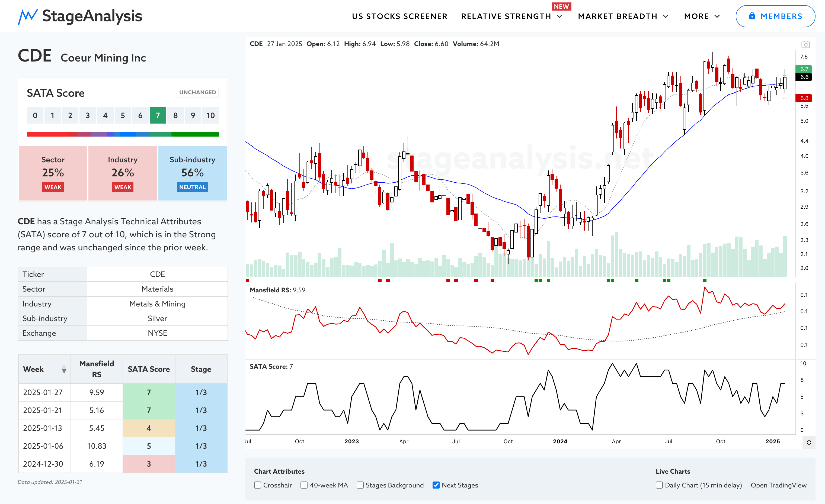Click SATA score 5 cell for 2025-01-06
The width and height of the screenshot is (825, 504).
(149, 446)
